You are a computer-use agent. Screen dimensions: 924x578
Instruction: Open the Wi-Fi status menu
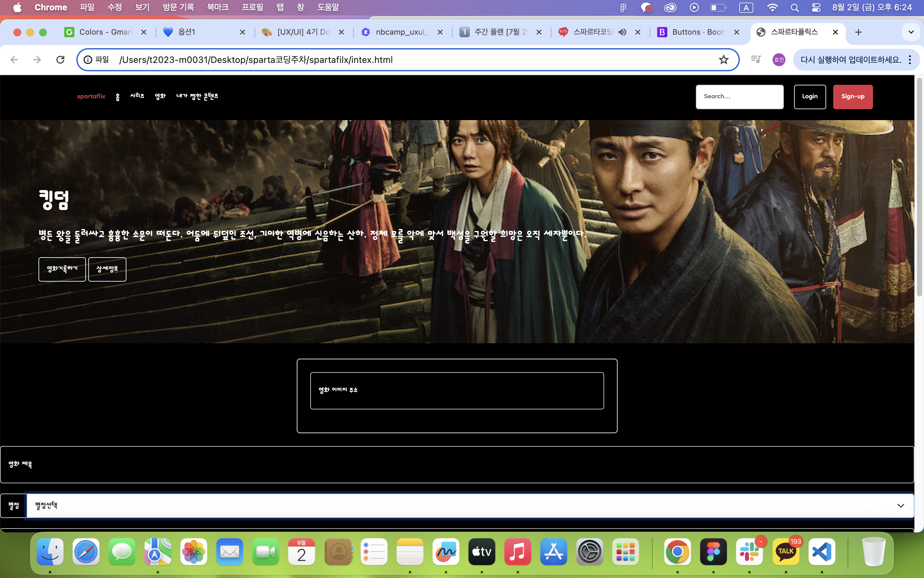coord(772,8)
